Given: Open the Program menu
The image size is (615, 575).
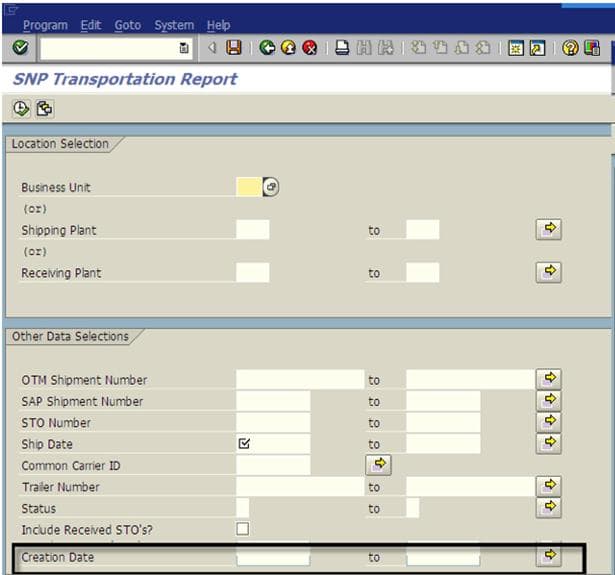Looking at the screenshot, I should click(x=45, y=25).
